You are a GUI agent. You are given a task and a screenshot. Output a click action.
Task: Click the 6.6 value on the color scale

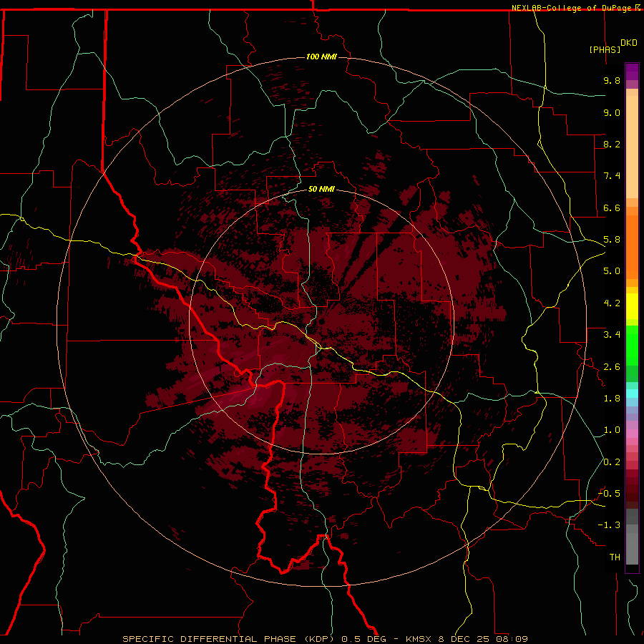(x=612, y=208)
